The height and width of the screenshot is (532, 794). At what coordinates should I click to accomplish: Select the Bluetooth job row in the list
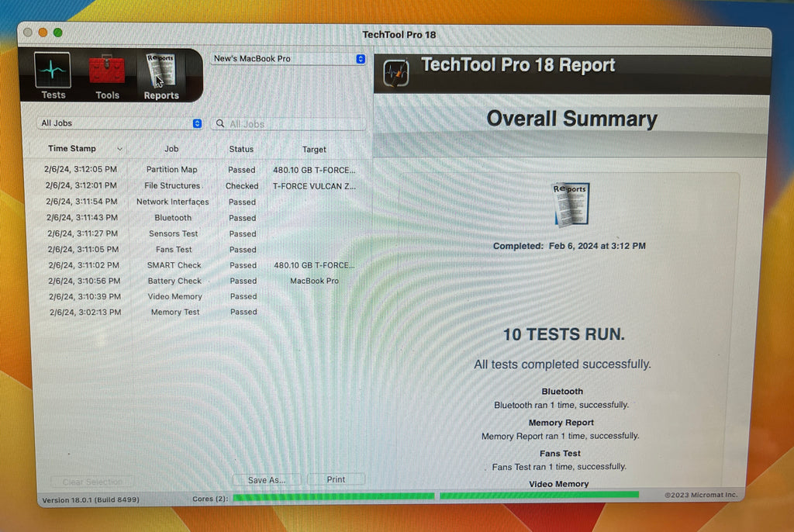tap(199, 218)
